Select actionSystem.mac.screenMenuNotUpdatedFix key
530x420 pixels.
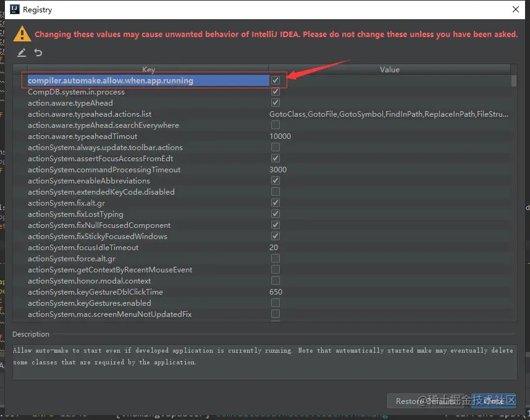pyautogui.click(x=109, y=314)
